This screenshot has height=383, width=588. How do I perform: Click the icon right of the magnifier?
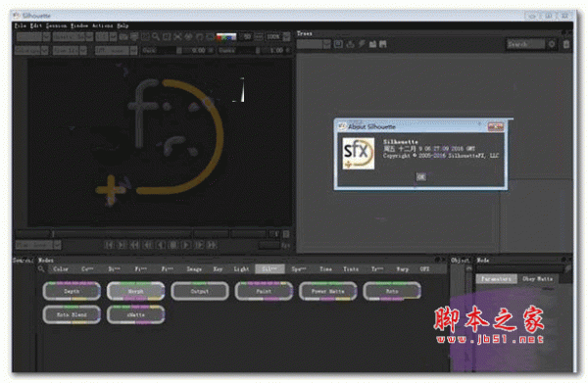tap(167, 36)
